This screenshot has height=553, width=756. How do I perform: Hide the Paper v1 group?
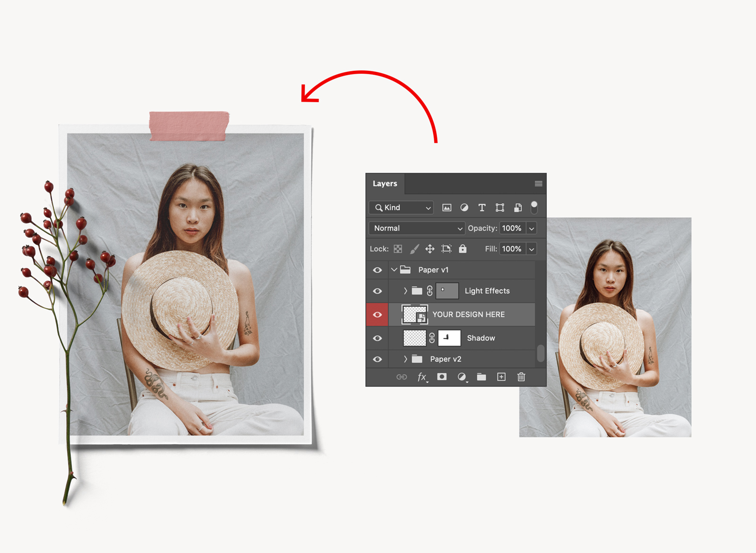coord(377,270)
